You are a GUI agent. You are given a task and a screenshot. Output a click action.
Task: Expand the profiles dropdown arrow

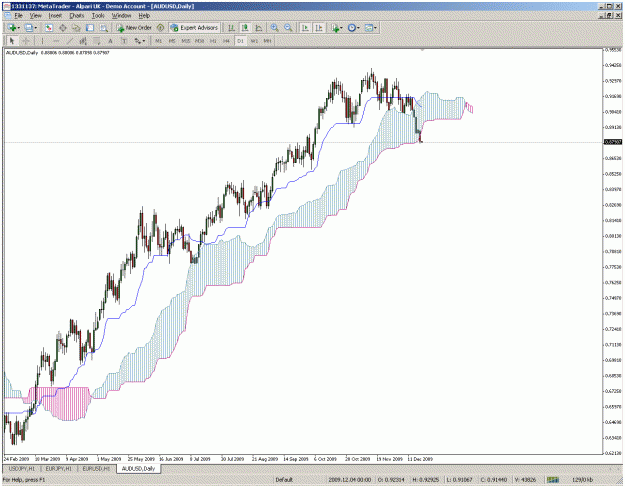(35, 28)
